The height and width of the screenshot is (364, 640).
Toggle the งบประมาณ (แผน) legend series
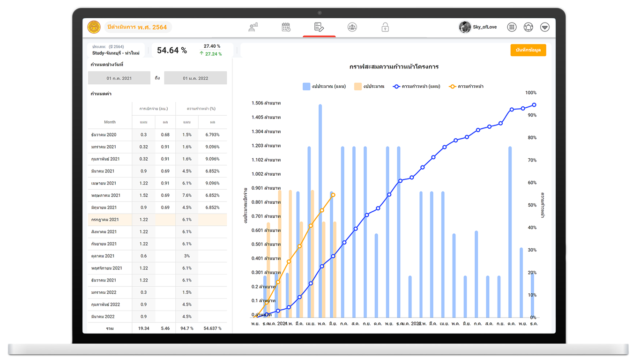point(324,87)
